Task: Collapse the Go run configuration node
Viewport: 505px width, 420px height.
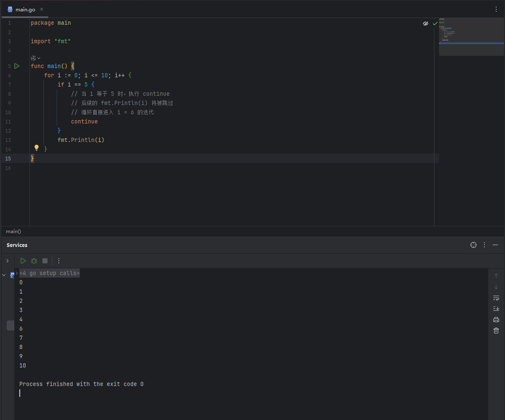Action: [x=4, y=275]
